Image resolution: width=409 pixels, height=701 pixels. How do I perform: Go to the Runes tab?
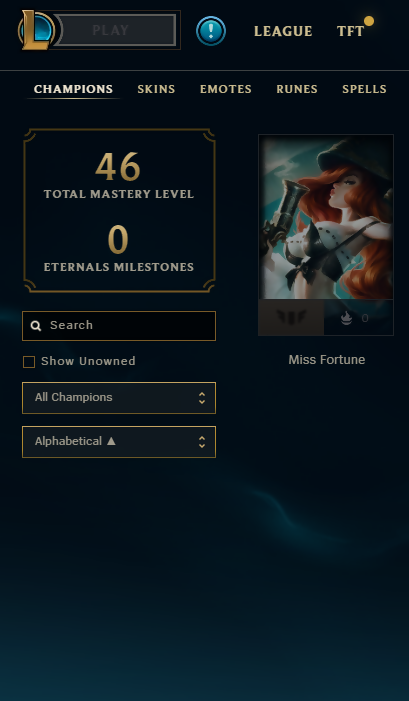(297, 89)
